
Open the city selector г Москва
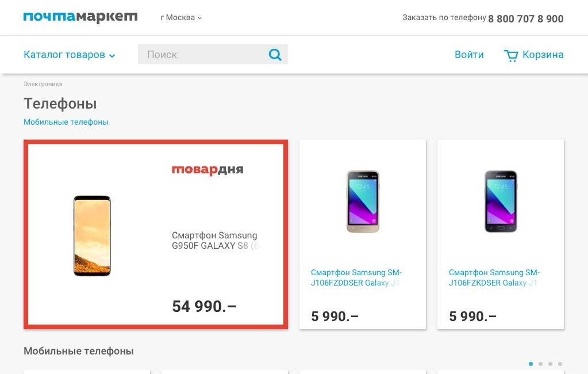coord(181,18)
